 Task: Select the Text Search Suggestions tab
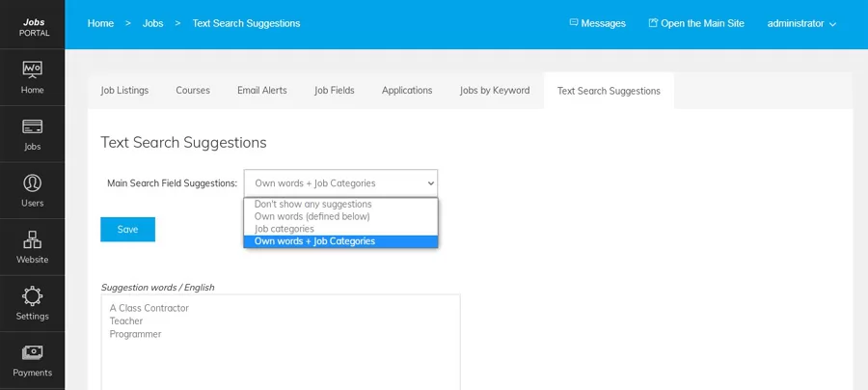click(609, 91)
